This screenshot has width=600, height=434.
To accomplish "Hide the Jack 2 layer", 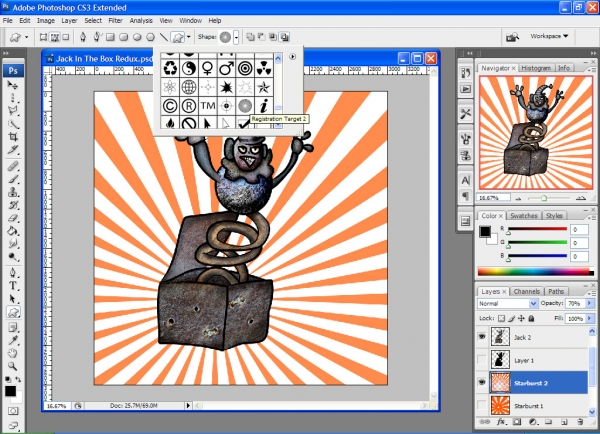I will point(482,337).
